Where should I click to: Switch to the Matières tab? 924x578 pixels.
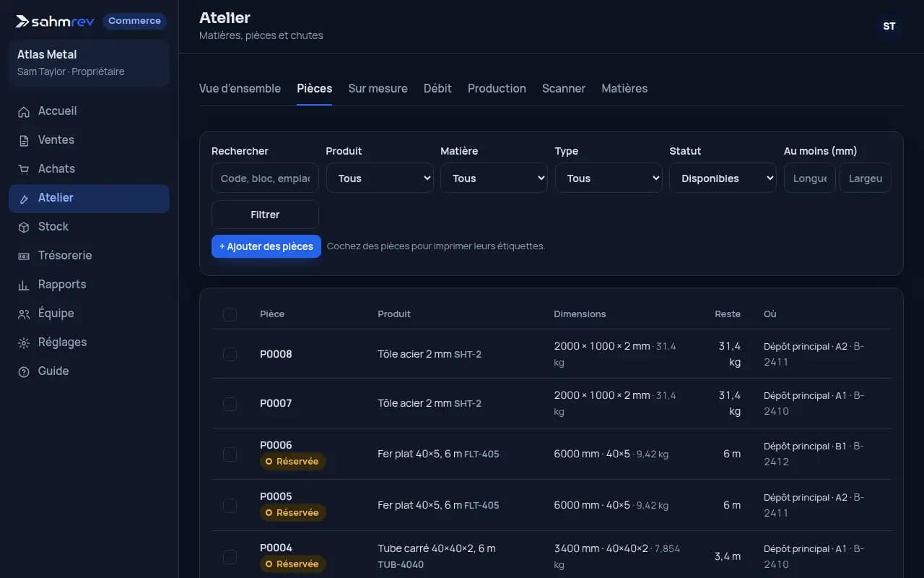(x=624, y=88)
